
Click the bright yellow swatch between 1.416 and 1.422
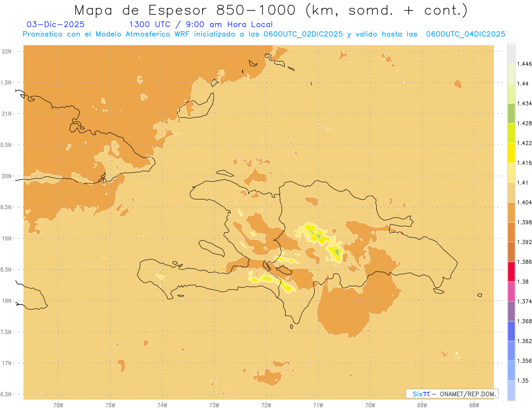click(511, 153)
